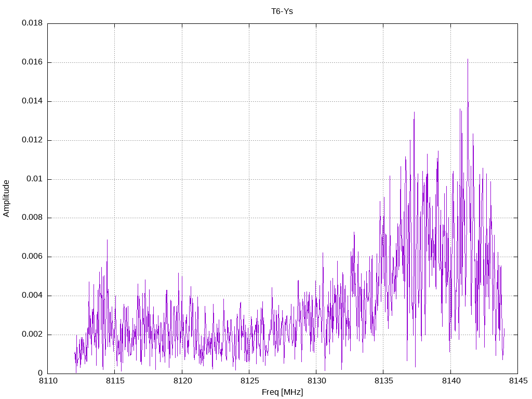The image size is (532, 399).
Task: Click the 0.014 y-axis tick label
Action: (x=32, y=101)
